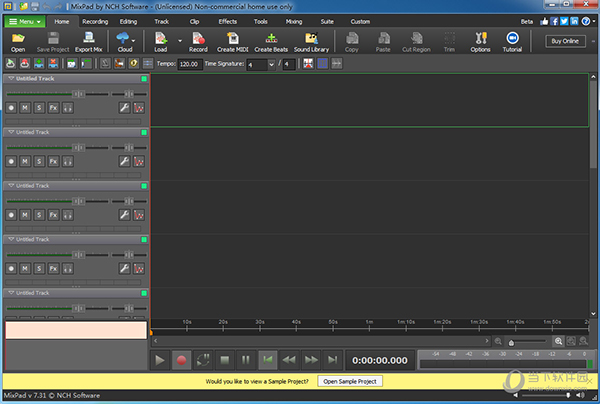Switch to the Recording tab
Image resolution: width=600 pixels, height=404 pixels.
(x=95, y=22)
